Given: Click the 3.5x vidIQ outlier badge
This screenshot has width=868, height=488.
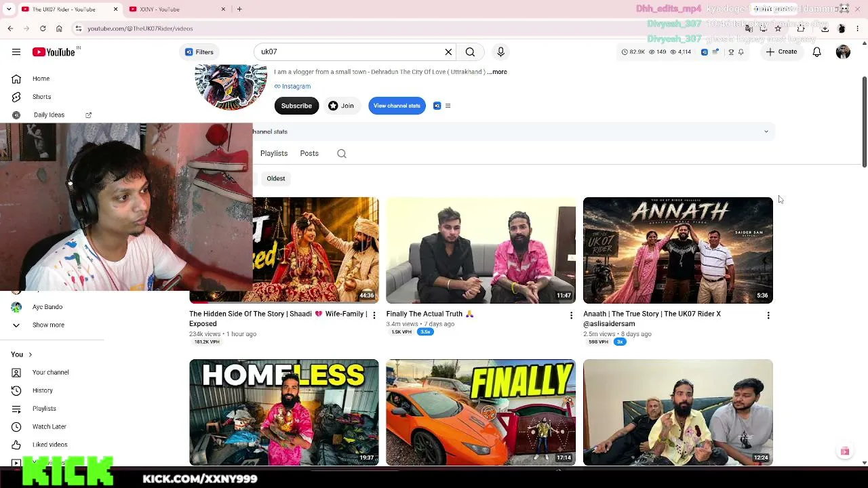Looking at the screenshot, I should click(425, 332).
